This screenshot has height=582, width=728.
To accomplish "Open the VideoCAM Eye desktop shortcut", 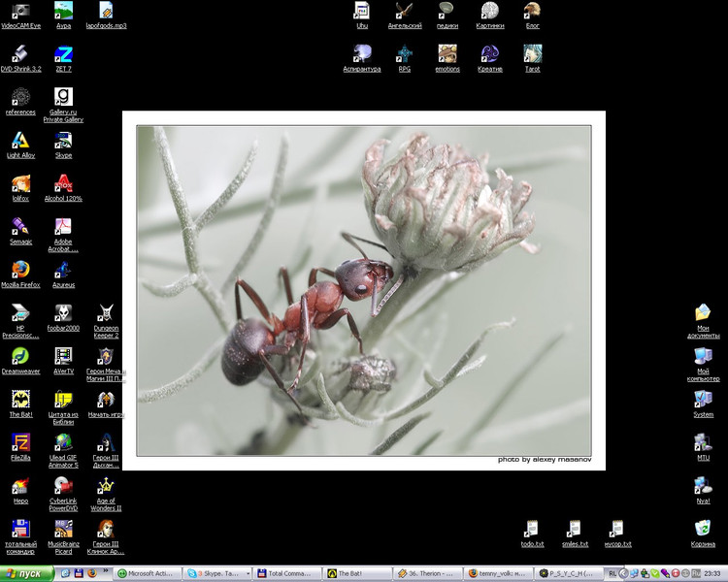I will tap(20, 16).
